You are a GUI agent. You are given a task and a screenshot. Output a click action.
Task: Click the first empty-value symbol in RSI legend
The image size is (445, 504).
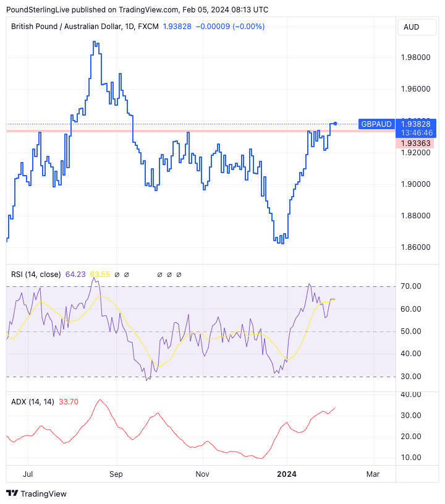(x=117, y=274)
